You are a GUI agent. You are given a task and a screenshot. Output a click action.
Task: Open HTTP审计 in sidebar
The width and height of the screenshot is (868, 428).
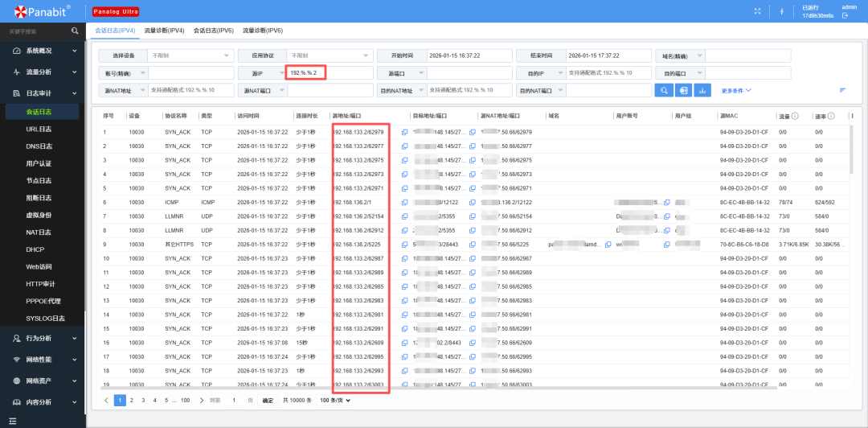(x=40, y=284)
